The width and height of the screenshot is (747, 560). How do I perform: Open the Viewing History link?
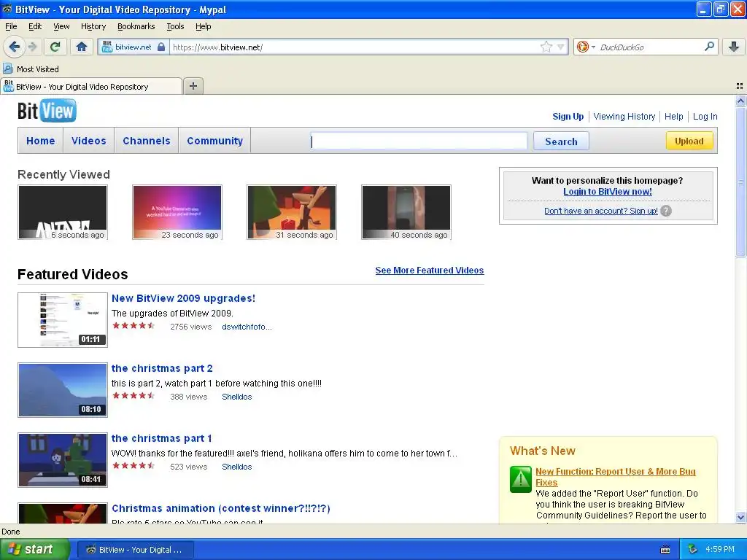coord(624,116)
